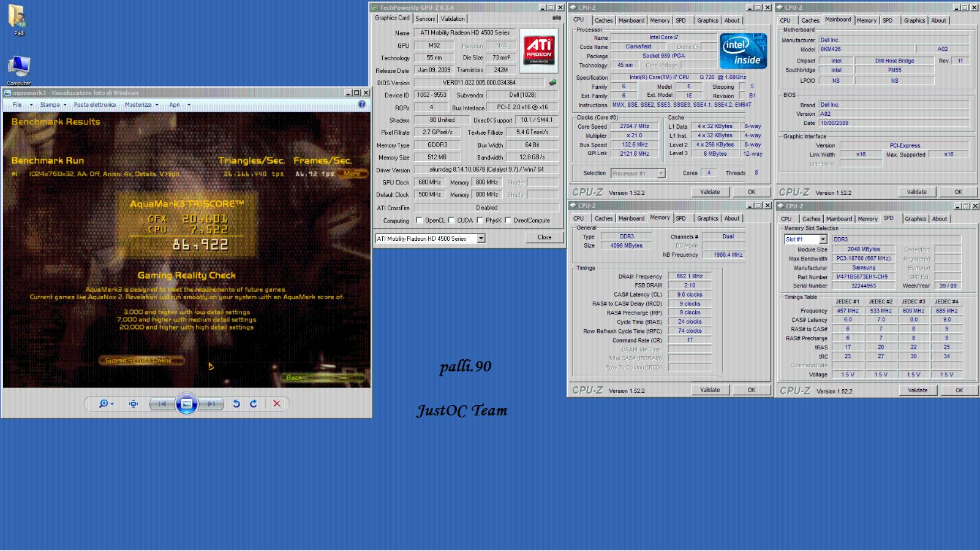980x551 pixels.
Task: Open Caches tab in the Intel Core i7 CPU-Z window
Action: coord(603,20)
